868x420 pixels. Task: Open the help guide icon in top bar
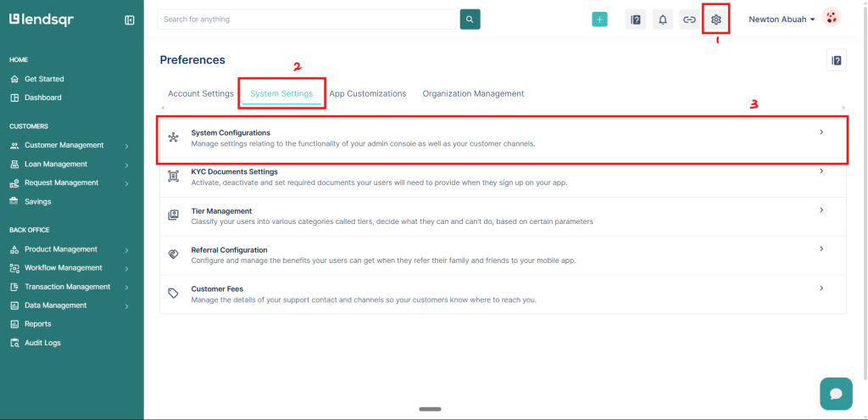coord(635,20)
